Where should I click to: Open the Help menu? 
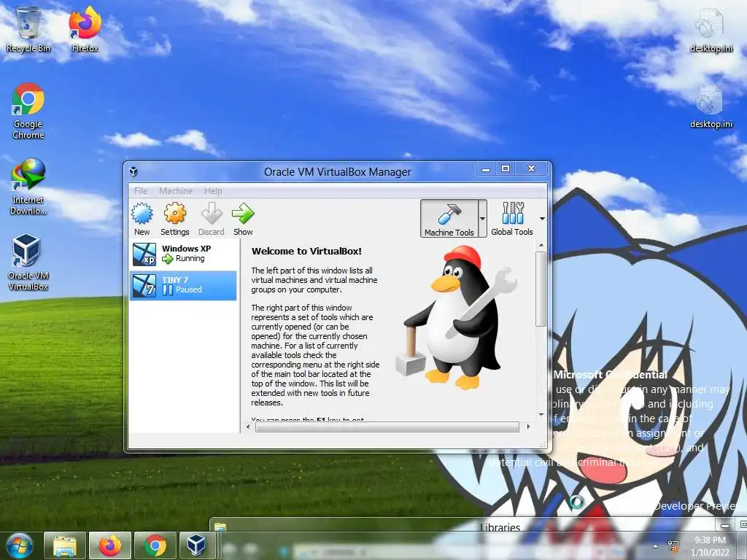coord(213,190)
